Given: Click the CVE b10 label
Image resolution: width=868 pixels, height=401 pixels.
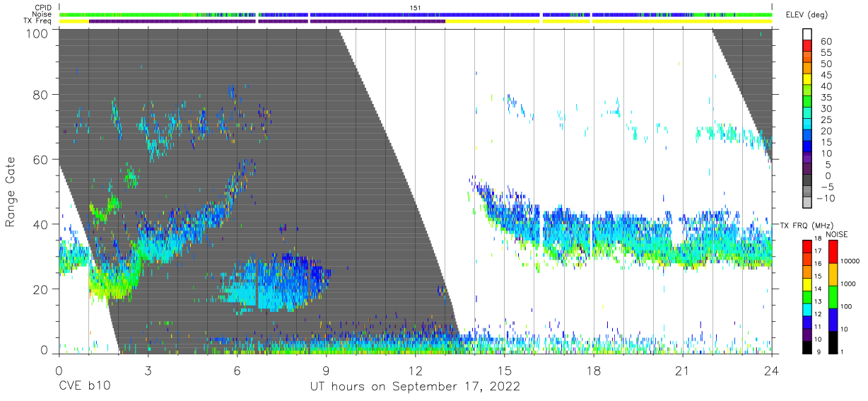Looking at the screenshot, I should [x=84, y=386].
